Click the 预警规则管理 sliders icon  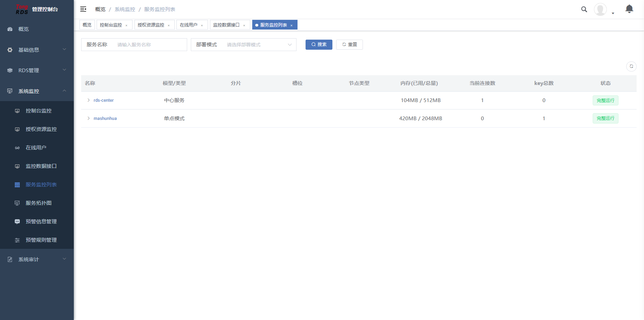(x=17, y=240)
